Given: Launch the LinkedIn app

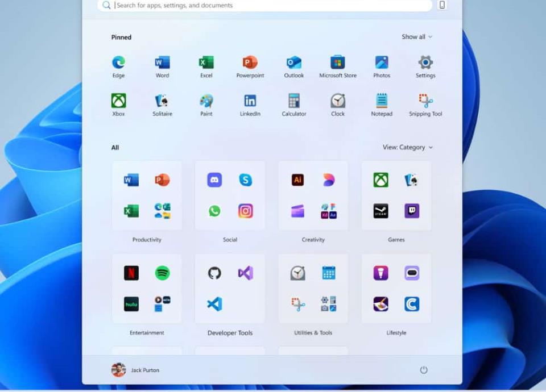Looking at the screenshot, I should pos(250,101).
